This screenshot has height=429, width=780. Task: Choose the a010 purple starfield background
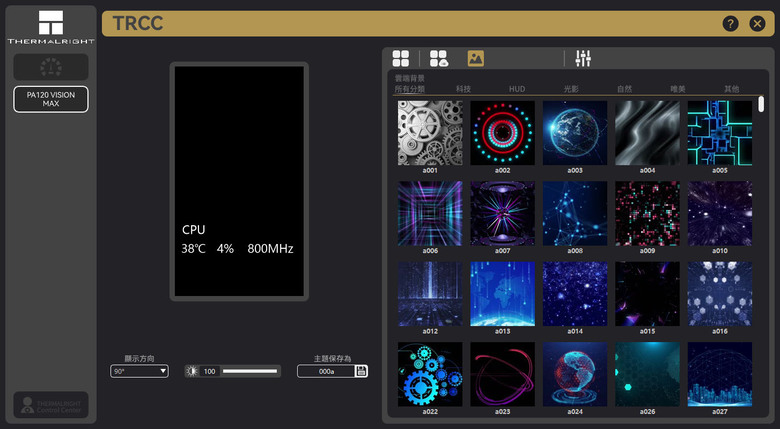click(x=720, y=214)
